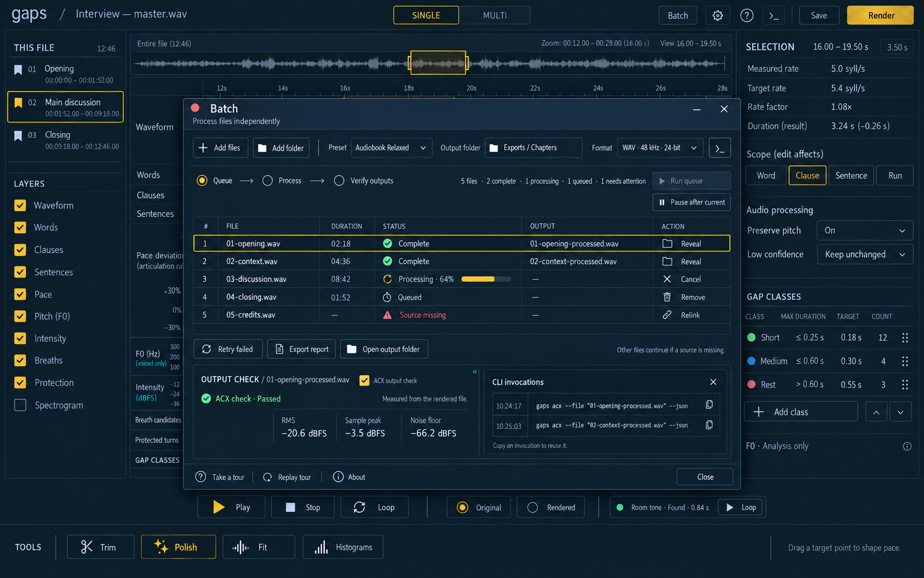924x578 pixels.
Task: Select the Fit tool
Action: coord(259,547)
